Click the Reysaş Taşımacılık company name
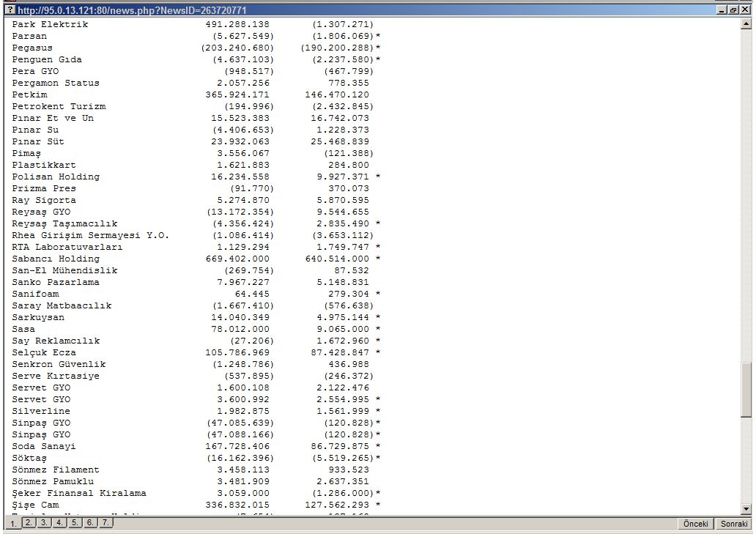The width and height of the screenshot is (756, 534). click(64, 224)
